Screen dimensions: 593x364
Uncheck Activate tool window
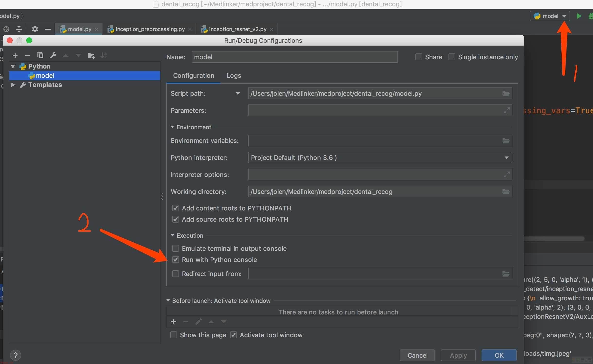(x=233, y=335)
